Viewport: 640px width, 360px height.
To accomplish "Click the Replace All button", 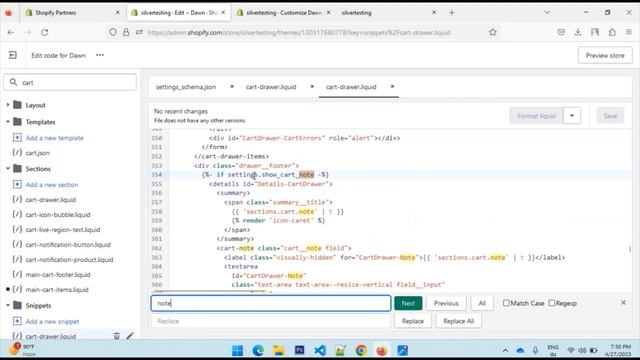I will 458,321.
